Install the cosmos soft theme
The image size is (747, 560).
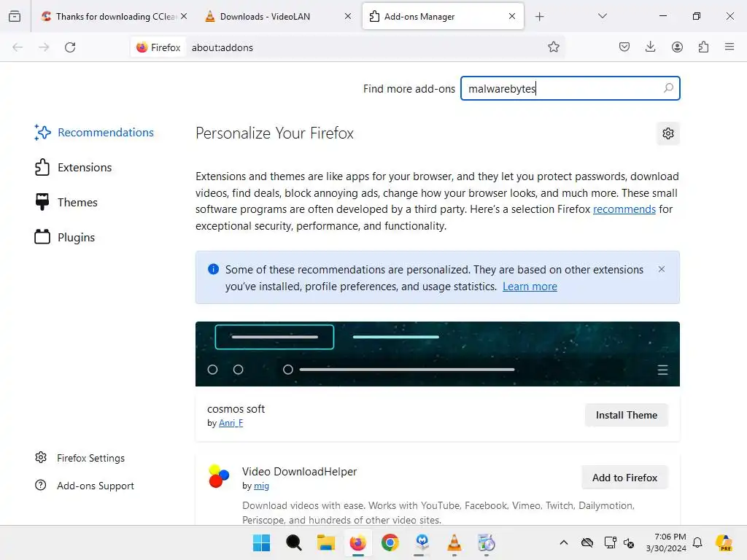pos(627,415)
